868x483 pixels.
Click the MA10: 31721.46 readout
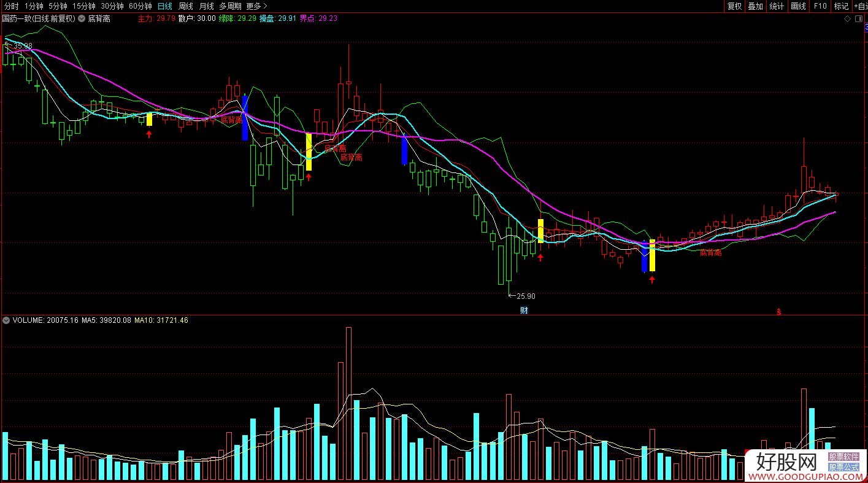tap(161, 320)
